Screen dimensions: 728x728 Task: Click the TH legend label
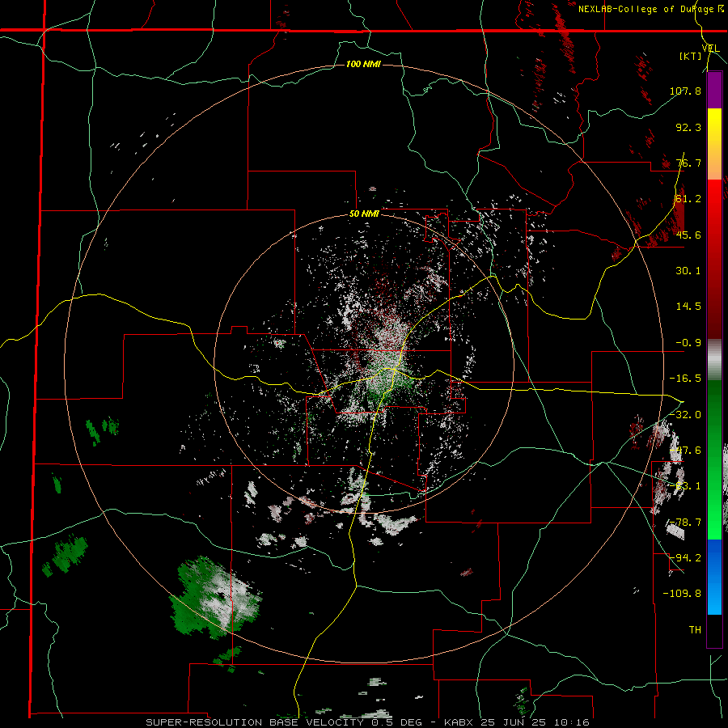click(x=695, y=629)
